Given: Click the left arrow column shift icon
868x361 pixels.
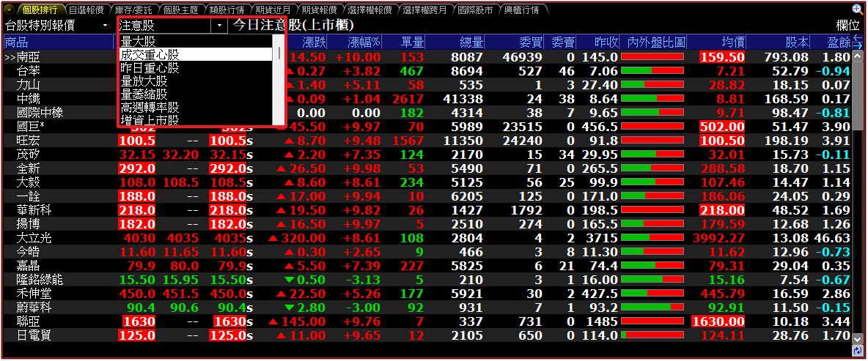Looking at the screenshot, I should [858, 37].
